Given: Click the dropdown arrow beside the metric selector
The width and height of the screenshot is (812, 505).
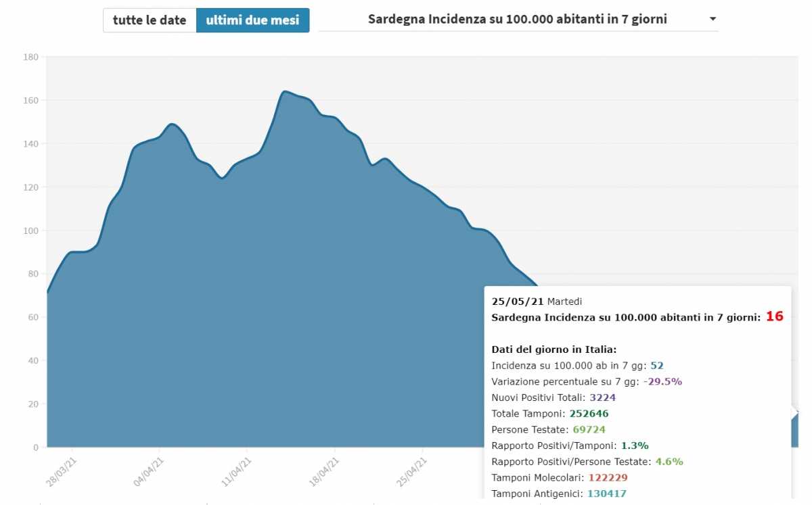Looking at the screenshot, I should pos(713,20).
